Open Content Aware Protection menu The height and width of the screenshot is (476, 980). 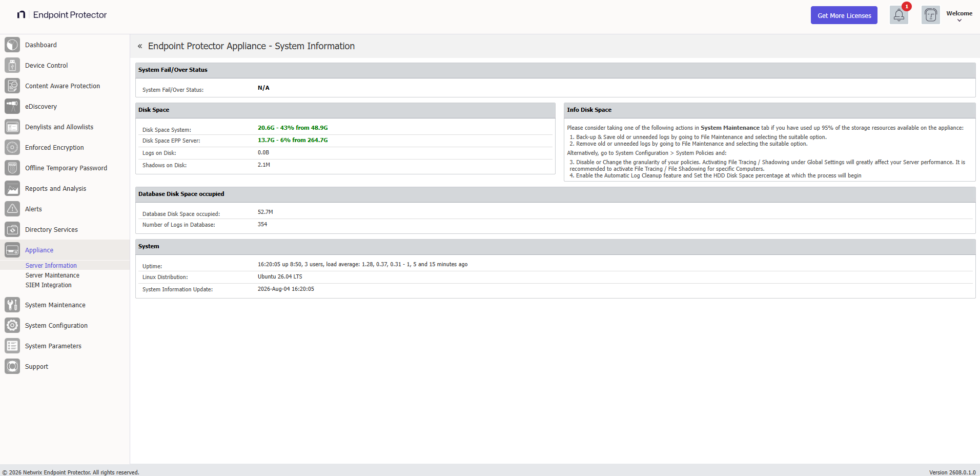63,86
